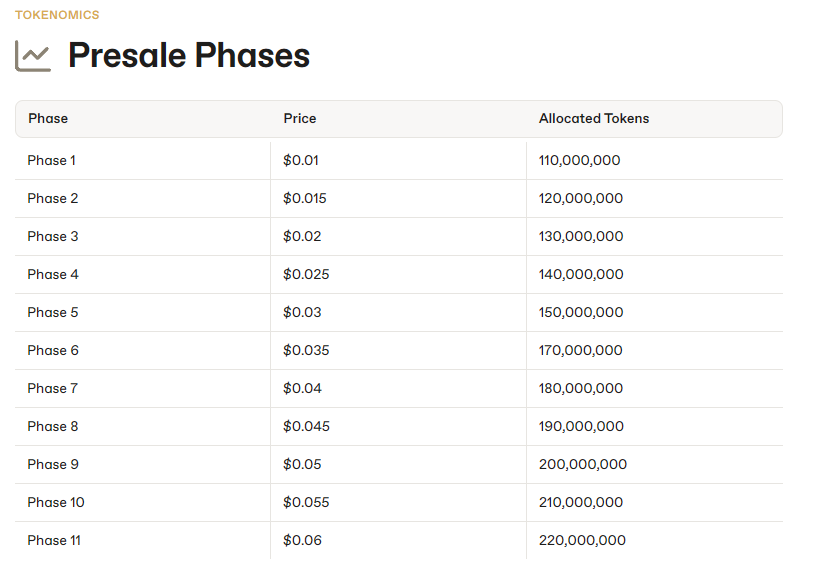
Task: Select the Phase 4 row label
Action: tap(53, 274)
